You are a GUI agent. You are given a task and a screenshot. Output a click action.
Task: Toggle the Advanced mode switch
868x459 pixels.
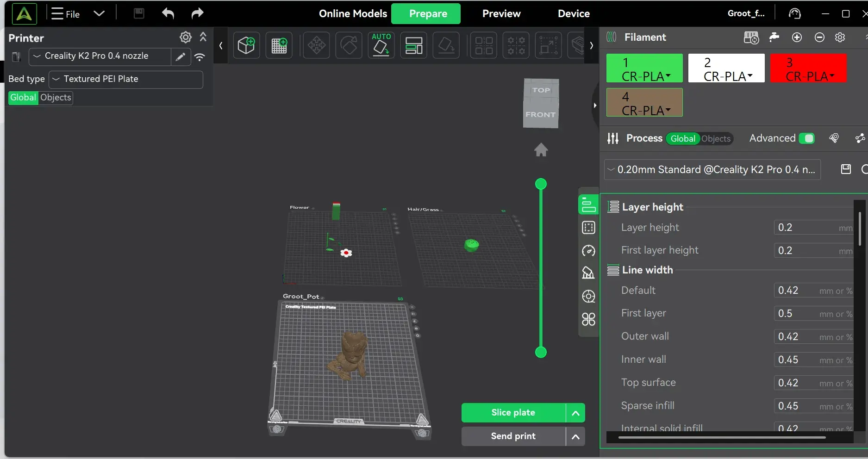point(806,138)
